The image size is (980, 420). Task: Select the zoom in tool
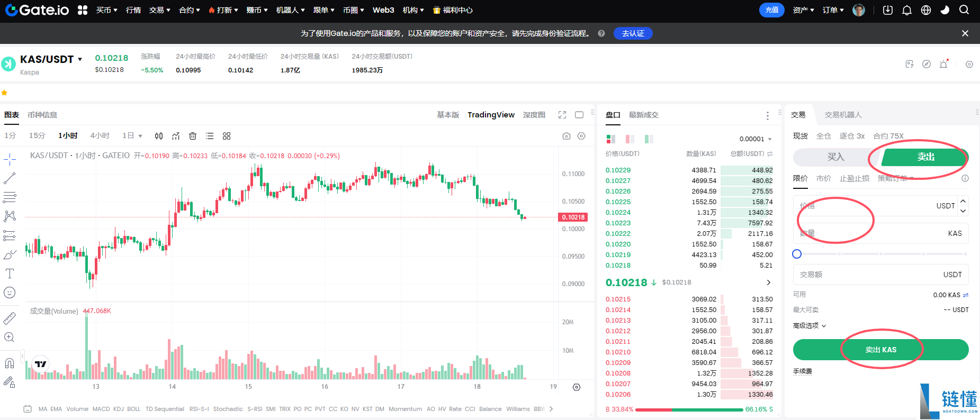click(10, 337)
